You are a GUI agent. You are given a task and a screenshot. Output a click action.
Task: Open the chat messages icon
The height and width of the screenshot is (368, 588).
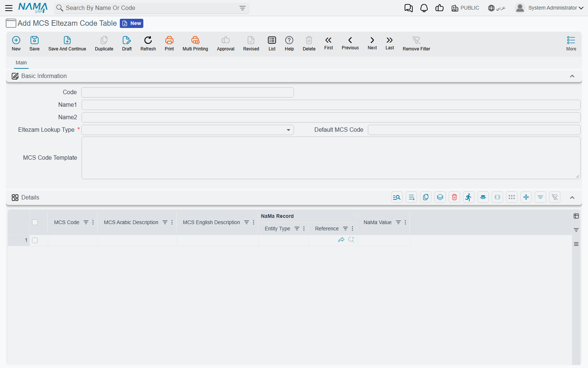pos(409,8)
